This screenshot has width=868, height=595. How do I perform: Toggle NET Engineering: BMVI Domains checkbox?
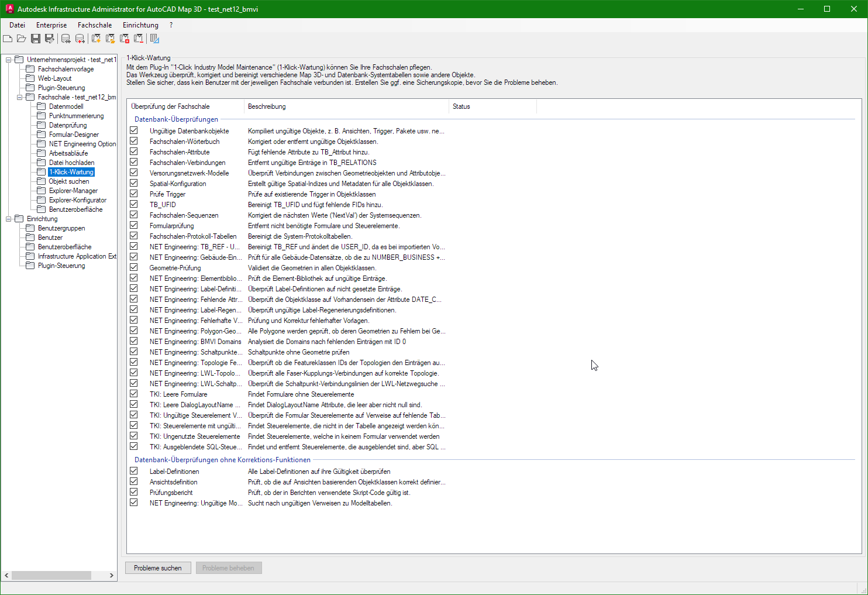pyautogui.click(x=134, y=341)
